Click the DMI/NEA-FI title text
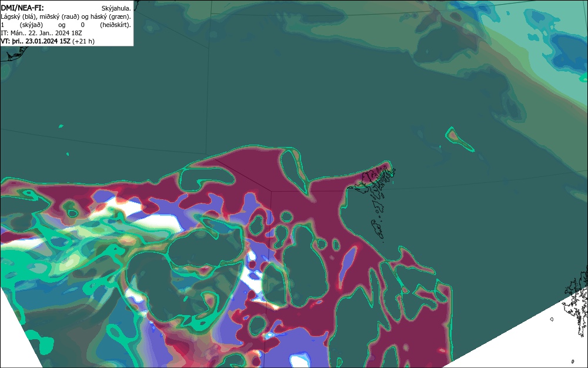Screen dimensions: 588x368 [x=22, y=8]
